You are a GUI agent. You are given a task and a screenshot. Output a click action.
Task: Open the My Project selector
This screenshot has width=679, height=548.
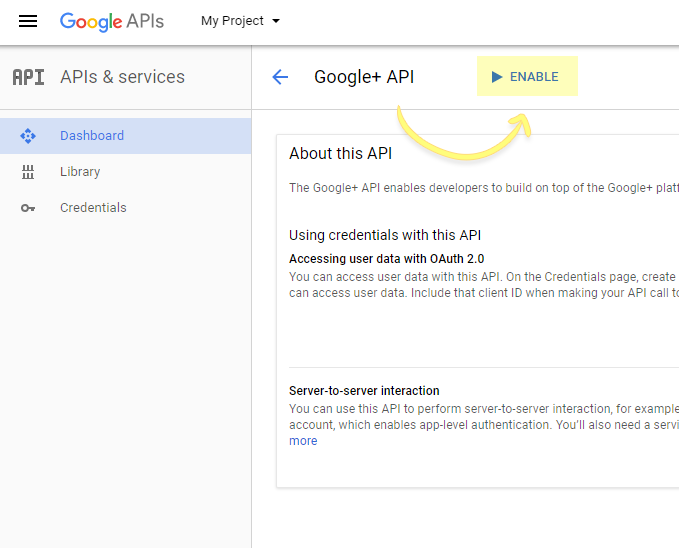[x=232, y=21]
